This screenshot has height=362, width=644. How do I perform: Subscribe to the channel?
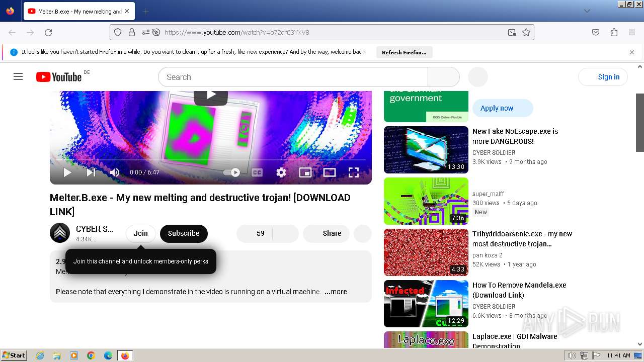(x=184, y=233)
